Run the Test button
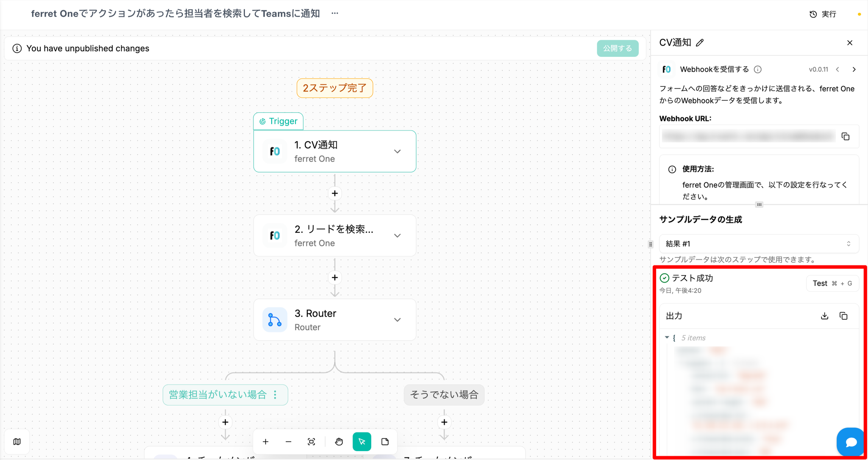The height and width of the screenshot is (460, 868). (832, 283)
